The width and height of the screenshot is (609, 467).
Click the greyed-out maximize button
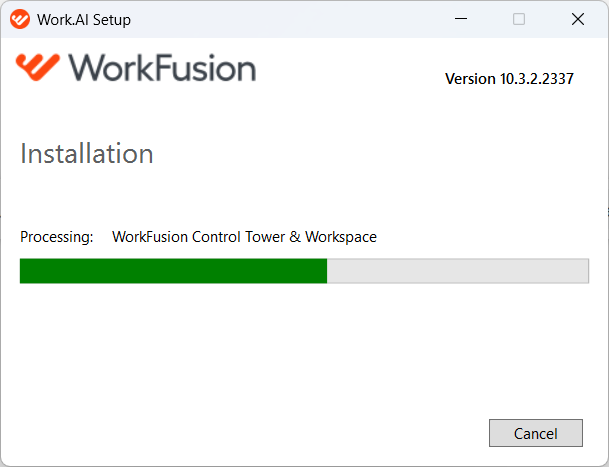coord(519,19)
